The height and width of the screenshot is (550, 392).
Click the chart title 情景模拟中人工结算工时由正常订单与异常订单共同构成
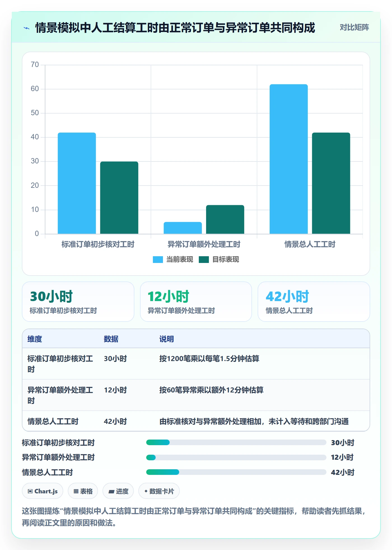click(175, 28)
